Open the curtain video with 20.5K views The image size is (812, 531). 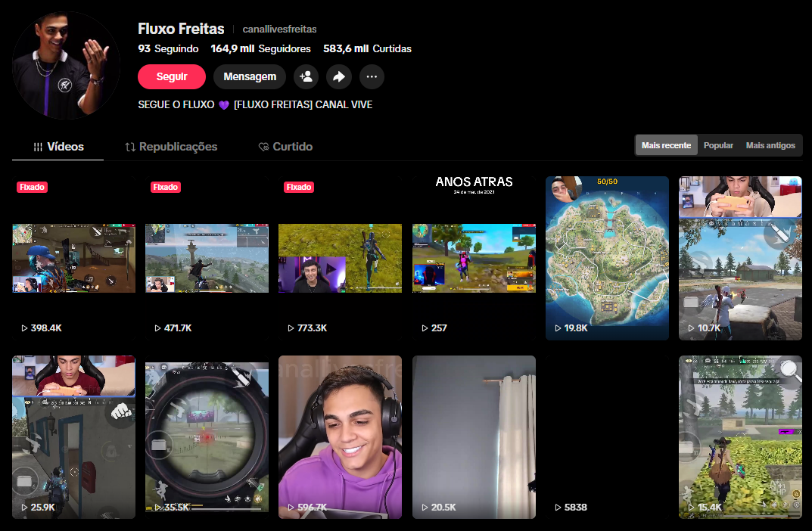coord(474,437)
